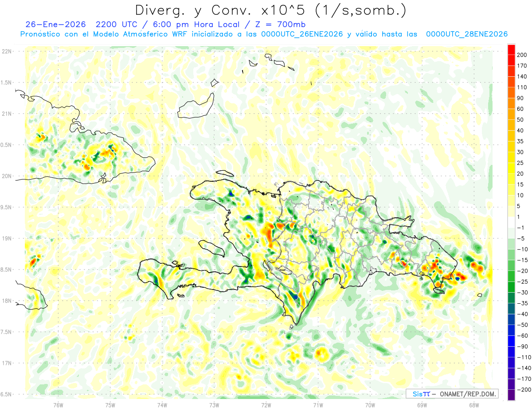Click the '17N' latitude label
Image resolution: width=532 pixels, height=411 pixels.
click(6, 363)
